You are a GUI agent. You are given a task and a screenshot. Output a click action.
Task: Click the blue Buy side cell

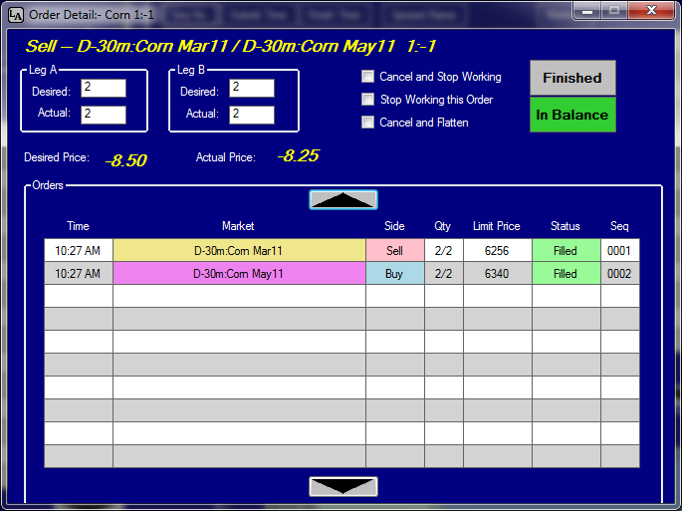coord(394,274)
